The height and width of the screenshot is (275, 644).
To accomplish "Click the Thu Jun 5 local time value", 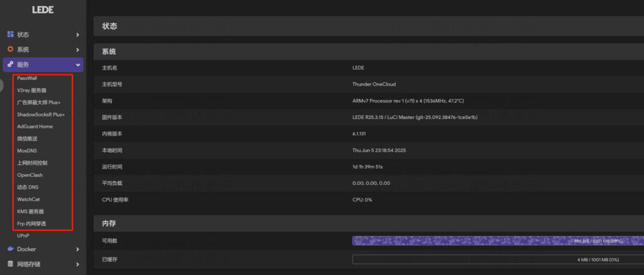I will click(379, 150).
